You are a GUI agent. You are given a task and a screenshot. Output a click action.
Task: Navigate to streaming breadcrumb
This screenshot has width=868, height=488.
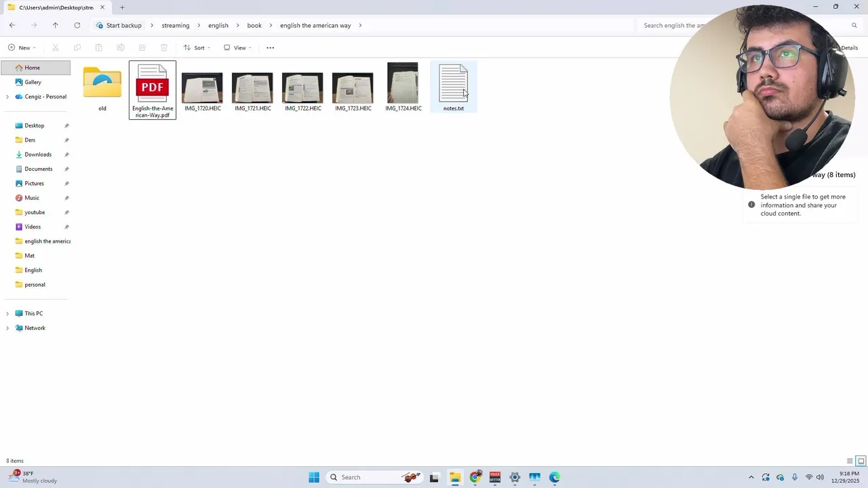coord(176,25)
